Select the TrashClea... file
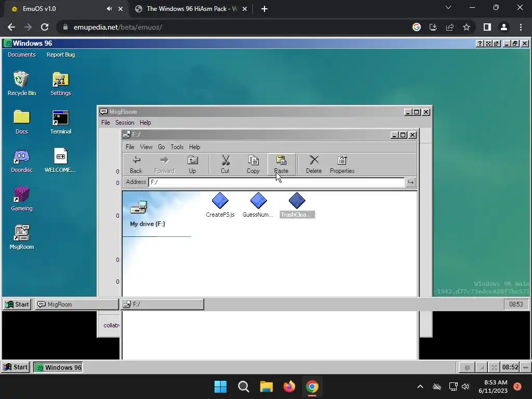 coord(297,205)
